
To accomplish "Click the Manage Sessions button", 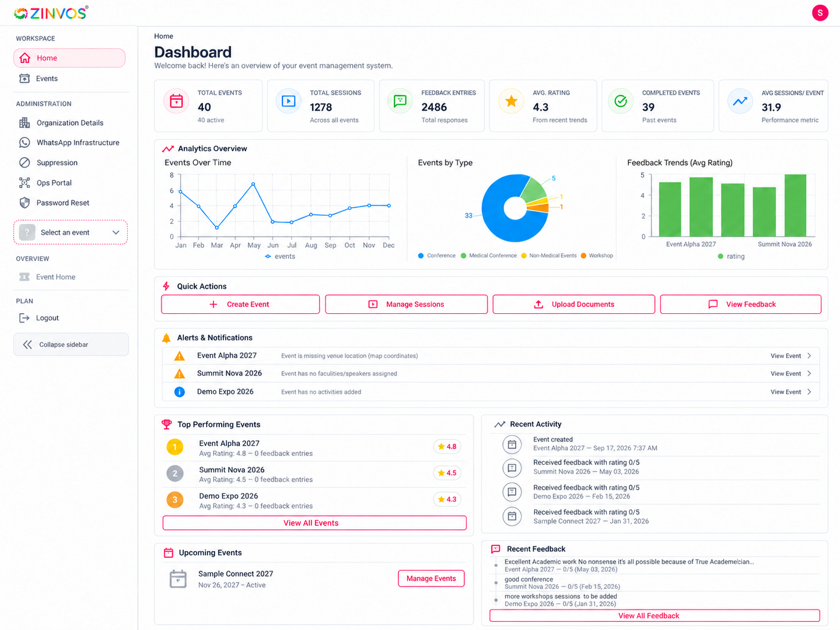I will tap(406, 305).
